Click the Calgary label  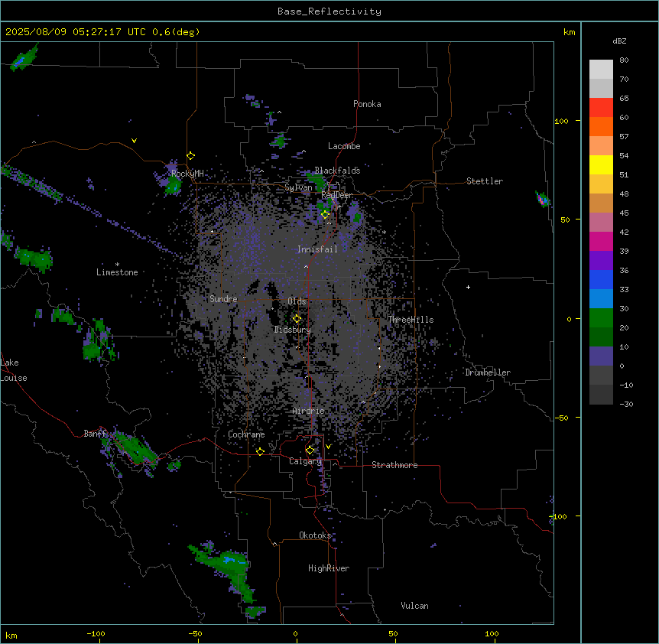[x=306, y=461]
